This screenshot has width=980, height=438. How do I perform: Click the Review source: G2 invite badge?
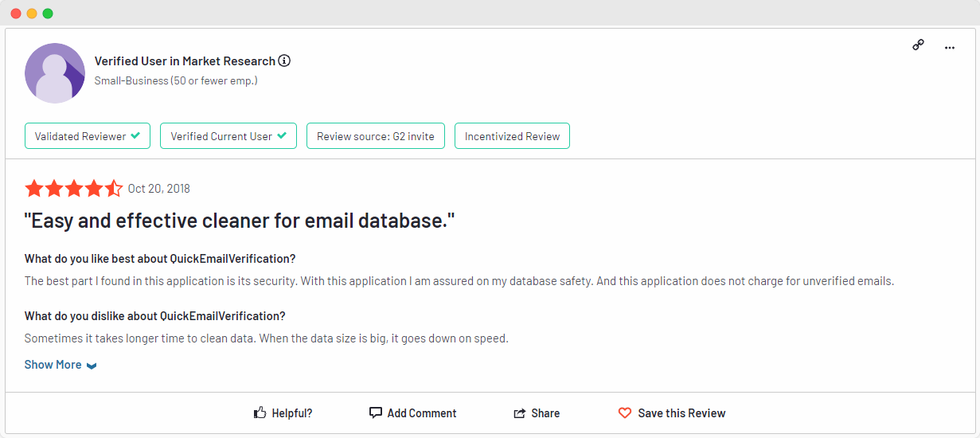click(x=376, y=136)
